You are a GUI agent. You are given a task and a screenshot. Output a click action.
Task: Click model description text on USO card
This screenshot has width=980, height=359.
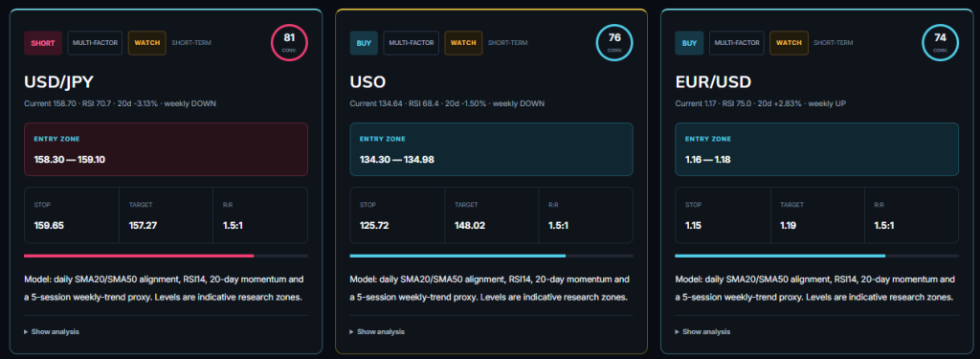coord(489,288)
